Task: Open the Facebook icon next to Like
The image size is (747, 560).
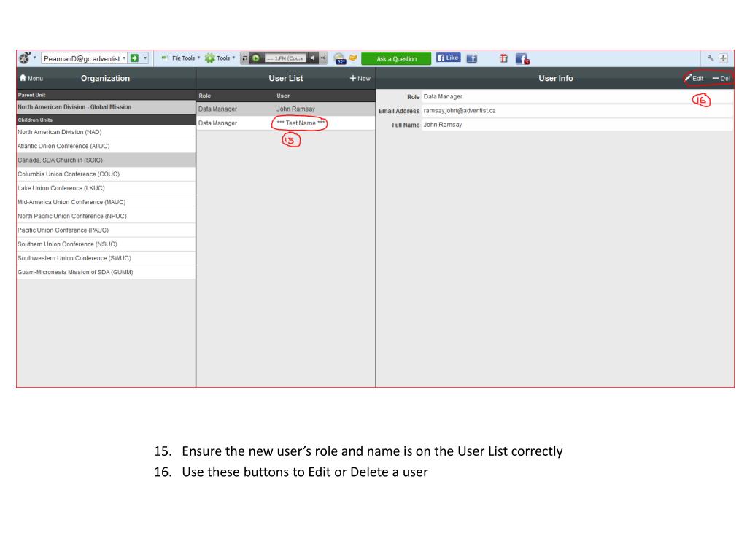Action: tap(472, 58)
